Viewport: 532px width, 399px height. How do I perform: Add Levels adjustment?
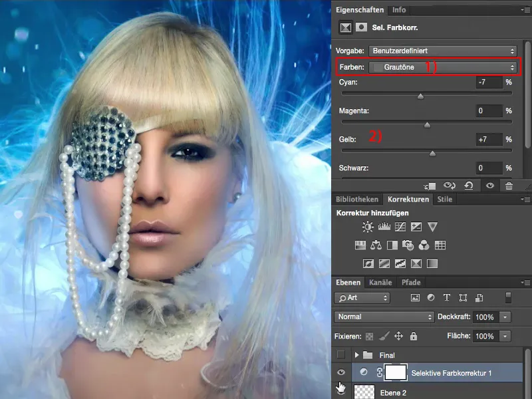pyautogui.click(x=384, y=226)
